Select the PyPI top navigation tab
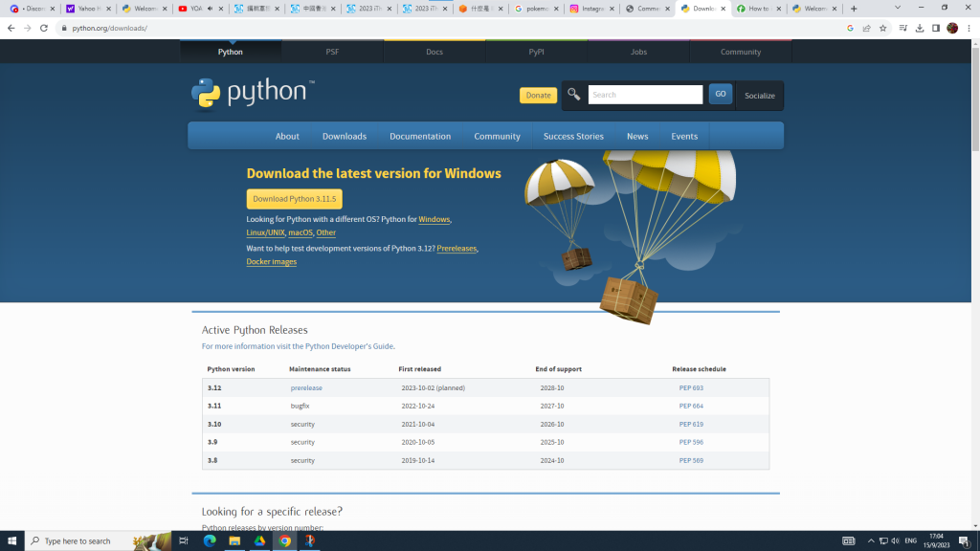The height and width of the screenshot is (551, 980). (x=536, y=52)
